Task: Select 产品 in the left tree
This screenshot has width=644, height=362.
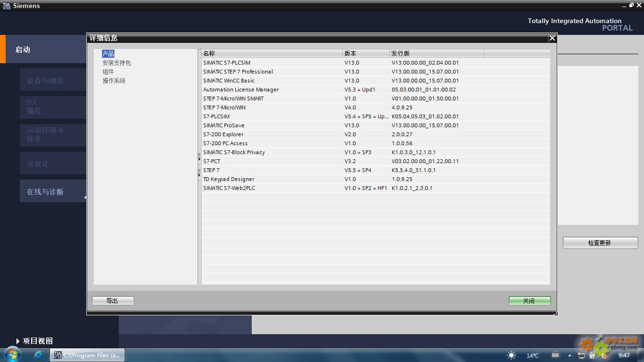Action: pyautogui.click(x=108, y=54)
